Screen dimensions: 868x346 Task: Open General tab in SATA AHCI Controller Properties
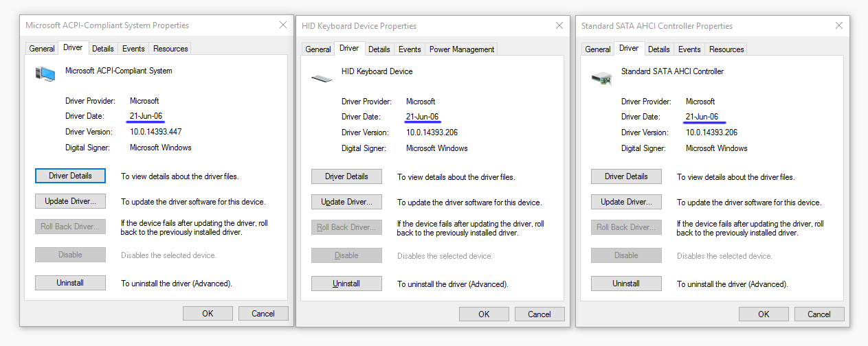click(x=598, y=49)
